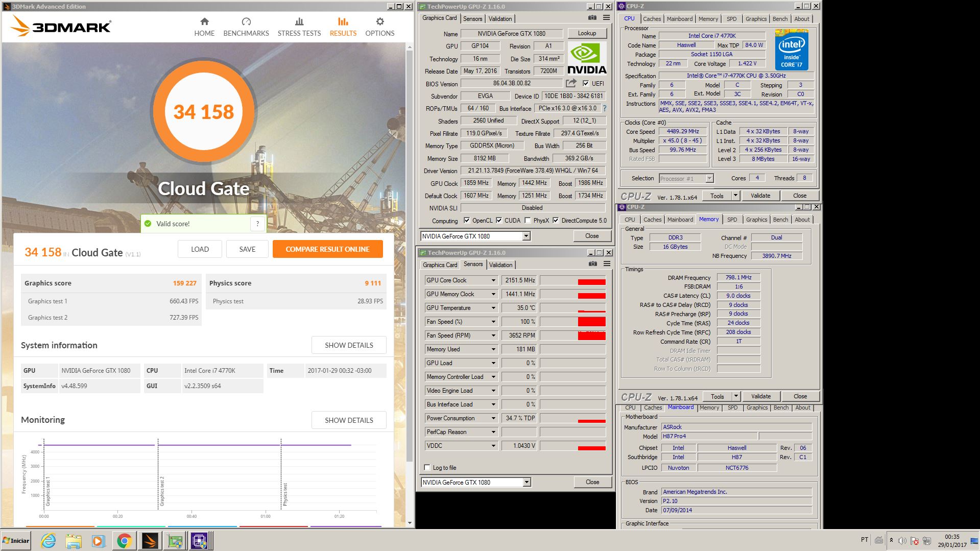Open the GPU Temperature sensor dropdown

click(493, 308)
